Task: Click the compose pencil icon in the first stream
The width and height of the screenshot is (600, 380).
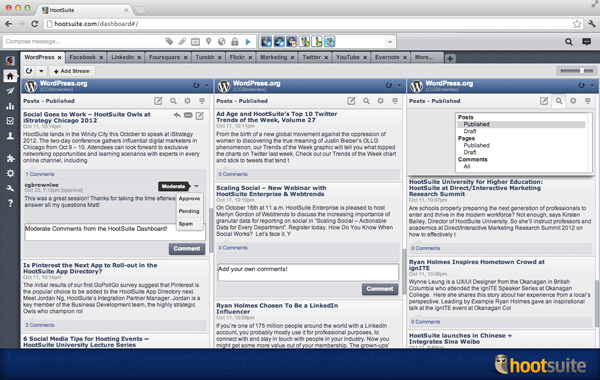Action: 158,101
